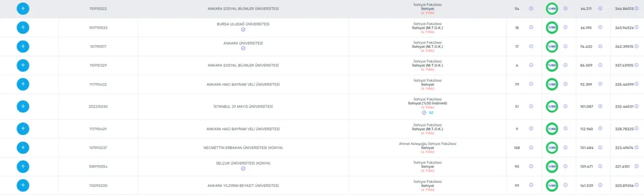Click Ahmet Keleşoğlu İlahiyat Fakültesi program text
Viewport: 644px width, 195px height.
pyautogui.click(x=428, y=144)
